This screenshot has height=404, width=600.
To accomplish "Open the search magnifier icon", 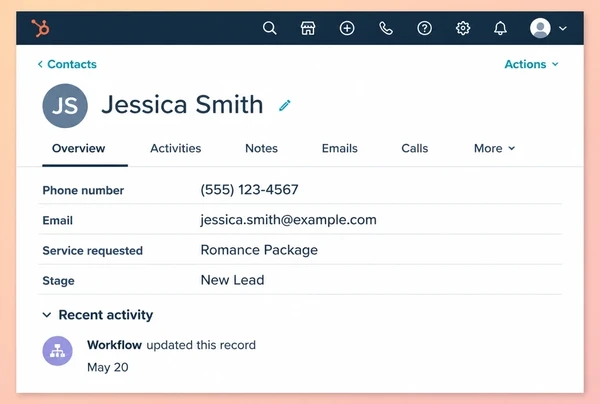I will pos(269,28).
